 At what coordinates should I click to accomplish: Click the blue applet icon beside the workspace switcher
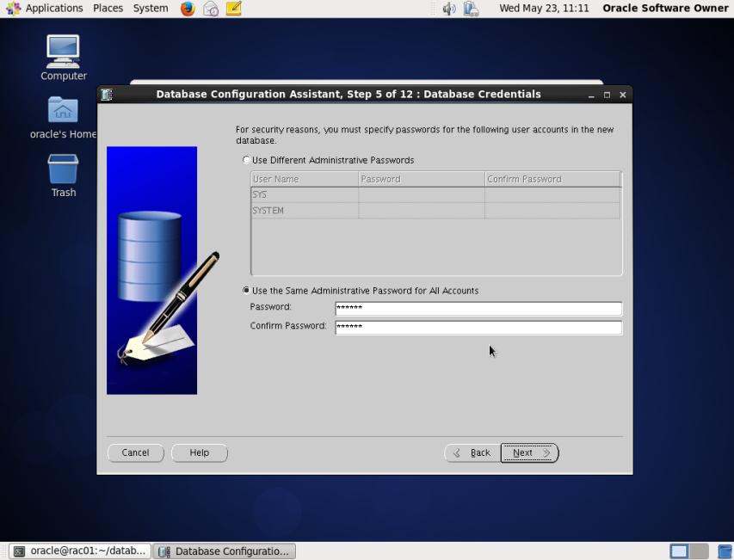[724, 551]
